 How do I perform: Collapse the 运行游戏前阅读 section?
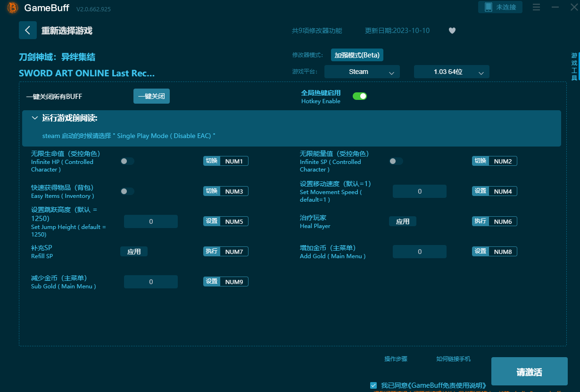(x=34, y=118)
